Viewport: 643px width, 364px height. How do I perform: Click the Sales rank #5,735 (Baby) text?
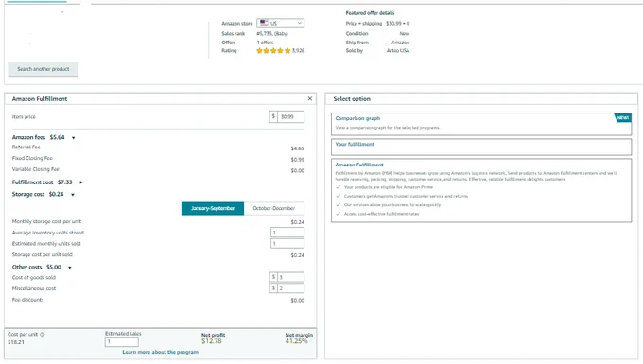[x=272, y=34]
